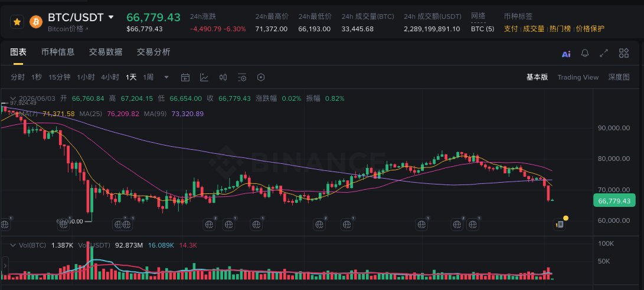Select the 1小时 time interval
This screenshot has width=644, height=290.
pos(86,77)
